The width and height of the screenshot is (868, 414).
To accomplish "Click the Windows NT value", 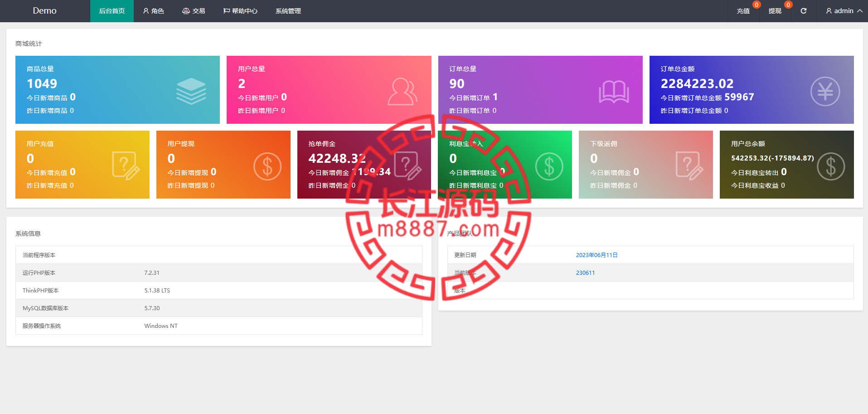I will pyautogui.click(x=161, y=326).
